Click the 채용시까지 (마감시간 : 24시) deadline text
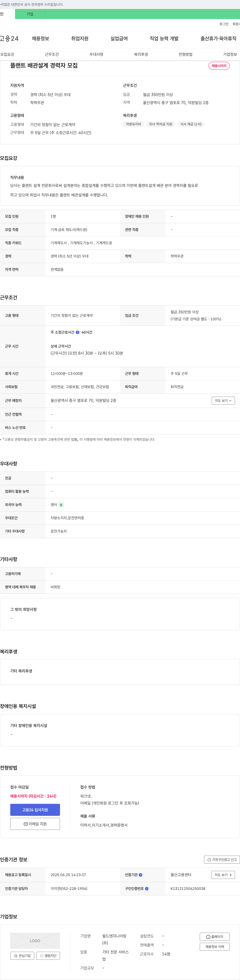The image size is (240, 980). point(33,796)
